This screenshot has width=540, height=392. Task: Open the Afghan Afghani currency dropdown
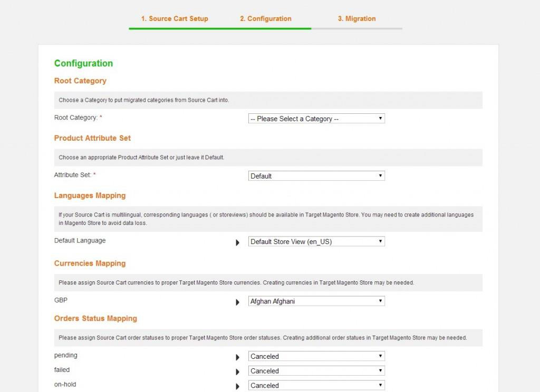tap(316, 300)
